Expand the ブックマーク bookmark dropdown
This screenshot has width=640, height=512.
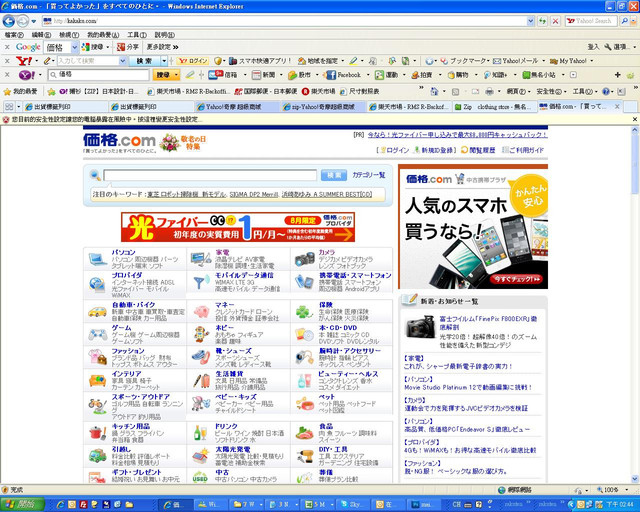(x=488, y=61)
